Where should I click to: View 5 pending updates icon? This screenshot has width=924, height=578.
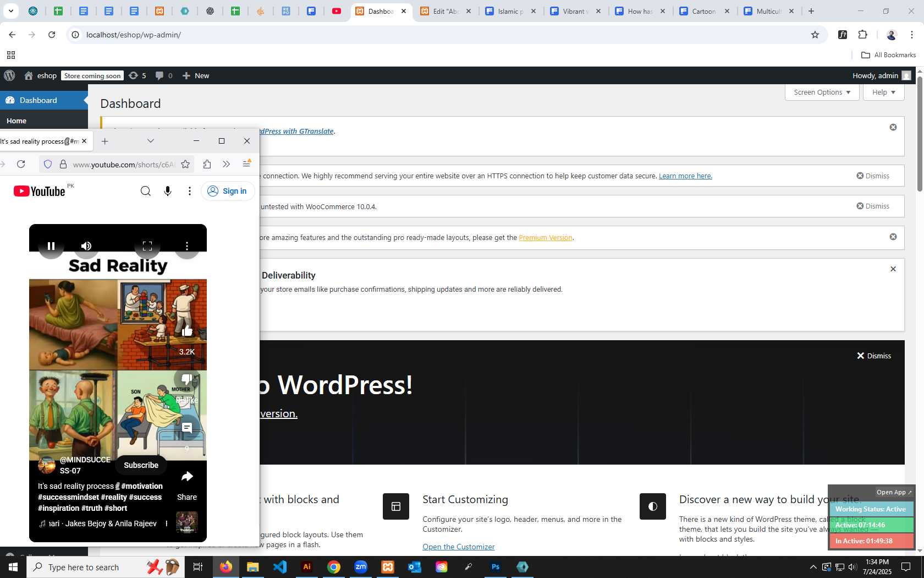tap(137, 75)
